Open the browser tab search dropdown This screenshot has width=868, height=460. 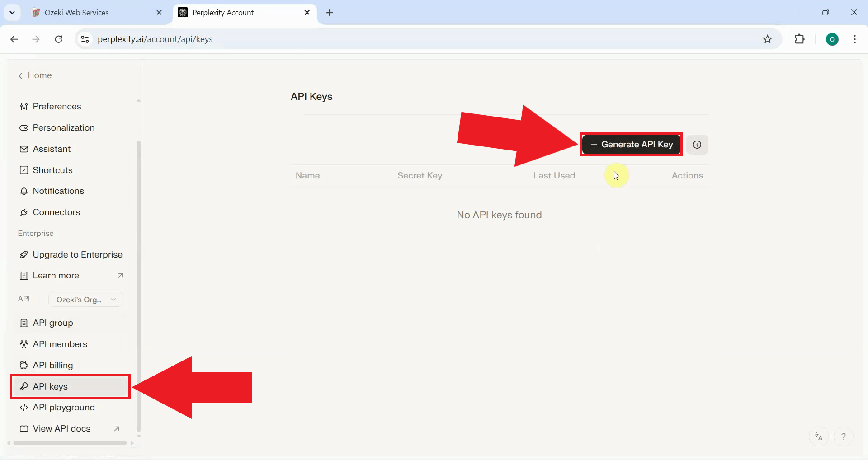coord(12,12)
